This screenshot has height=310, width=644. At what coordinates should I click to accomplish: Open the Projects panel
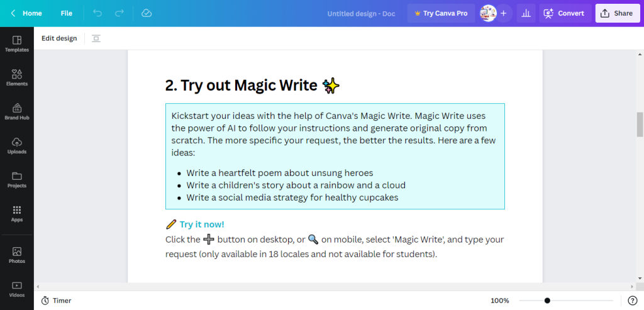click(x=17, y=180)
